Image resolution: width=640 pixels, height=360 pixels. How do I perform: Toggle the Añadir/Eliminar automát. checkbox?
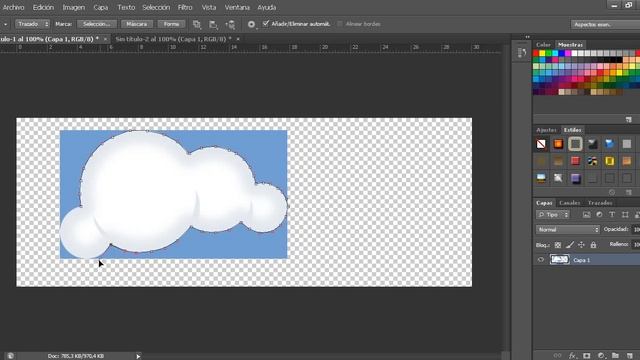pyautogui.click(x=266, y=24)
